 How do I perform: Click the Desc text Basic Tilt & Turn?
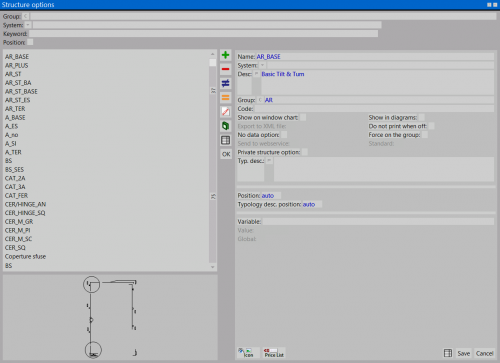283,74
